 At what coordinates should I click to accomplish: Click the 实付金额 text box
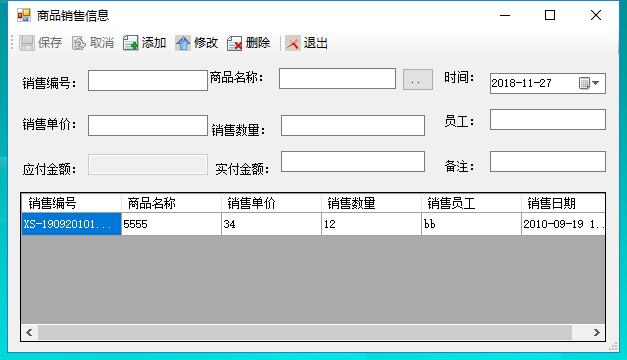click(x=353, y=162)
